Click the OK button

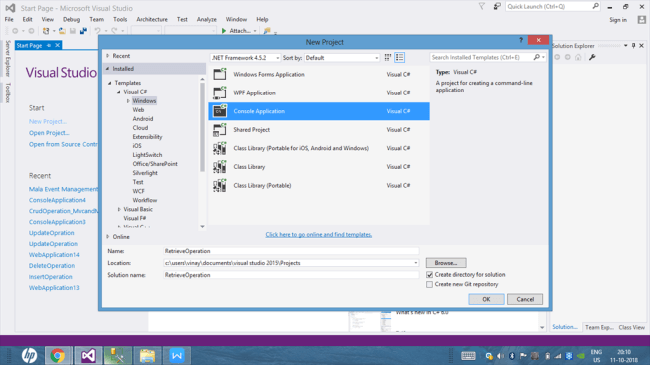(x=486, y=299)
